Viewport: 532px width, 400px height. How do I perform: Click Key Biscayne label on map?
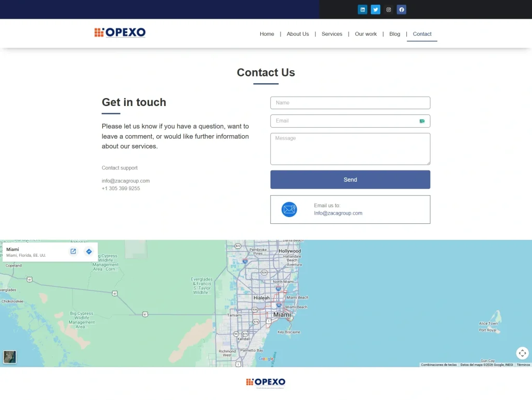(x=289, y=332)
